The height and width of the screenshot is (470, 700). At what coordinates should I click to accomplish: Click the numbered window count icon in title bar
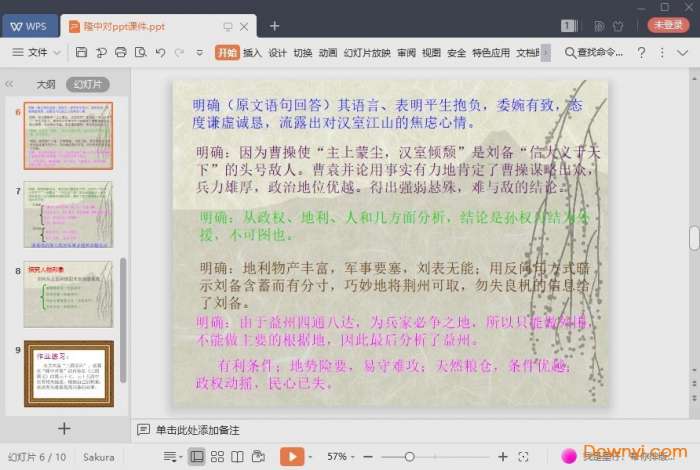[x=569, y=26]
